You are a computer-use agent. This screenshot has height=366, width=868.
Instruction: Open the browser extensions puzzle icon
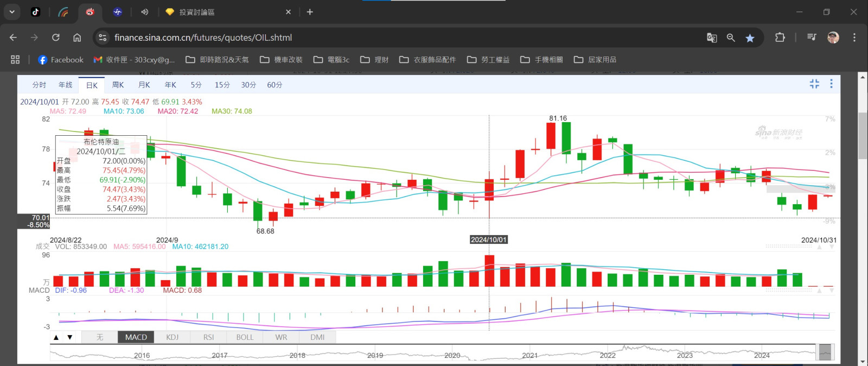[780, 37]
